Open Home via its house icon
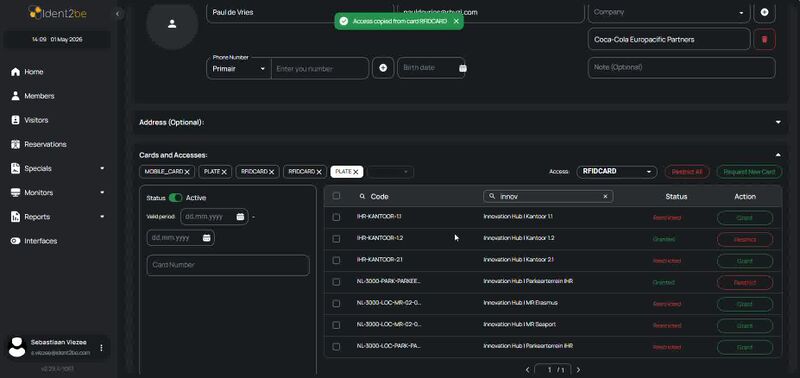The width and height of the screenshot is (800, 378). tap(15, 72)
